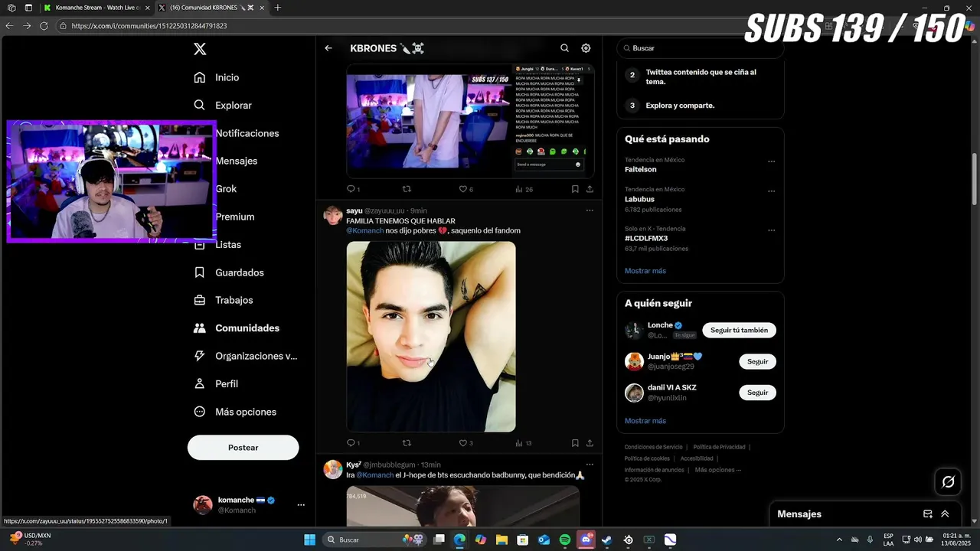Viewport: 980px width, 551px height.
Task: Open Spotify from the taskbar
Action: point(564,540)
